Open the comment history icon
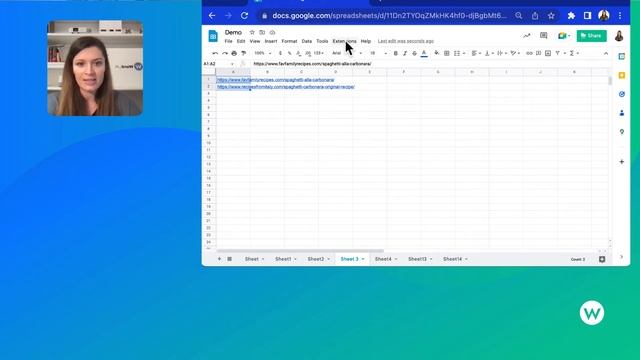This screenshot has width=640, height=360. (x=543, y=36)
